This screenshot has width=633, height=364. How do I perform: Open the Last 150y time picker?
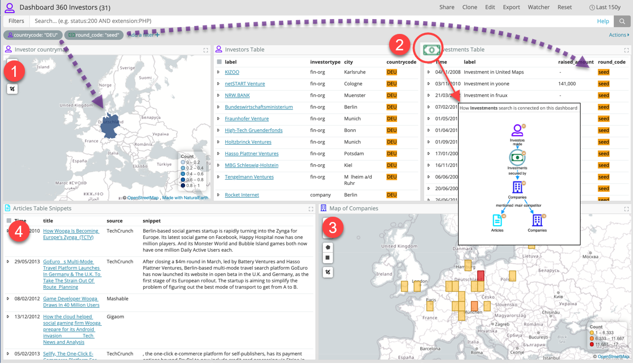(x=605, y=7)
